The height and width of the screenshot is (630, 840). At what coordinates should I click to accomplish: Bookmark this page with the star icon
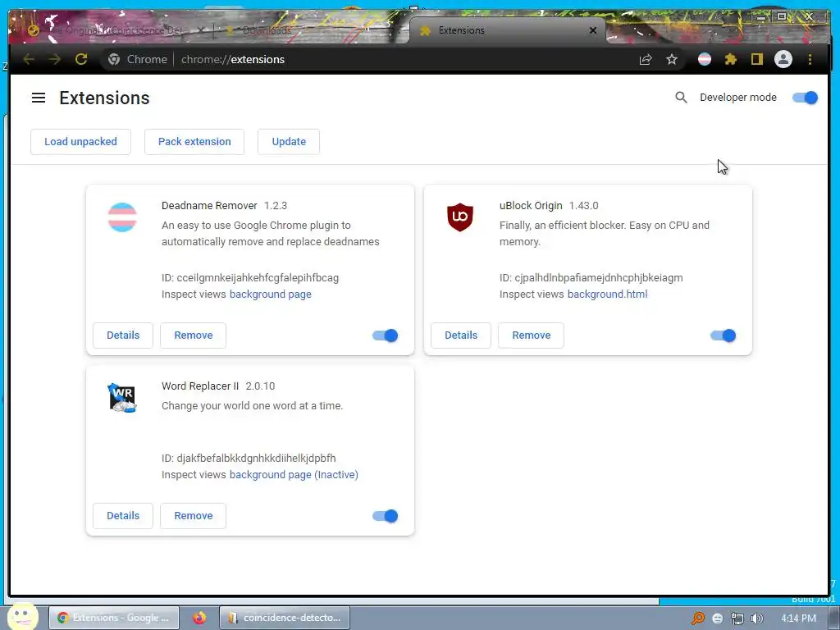coord(672,59)
